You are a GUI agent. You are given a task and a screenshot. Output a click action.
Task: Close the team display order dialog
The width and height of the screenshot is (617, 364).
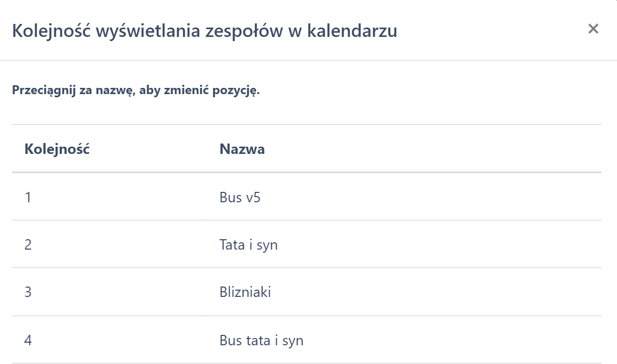[x=593, y=29]
